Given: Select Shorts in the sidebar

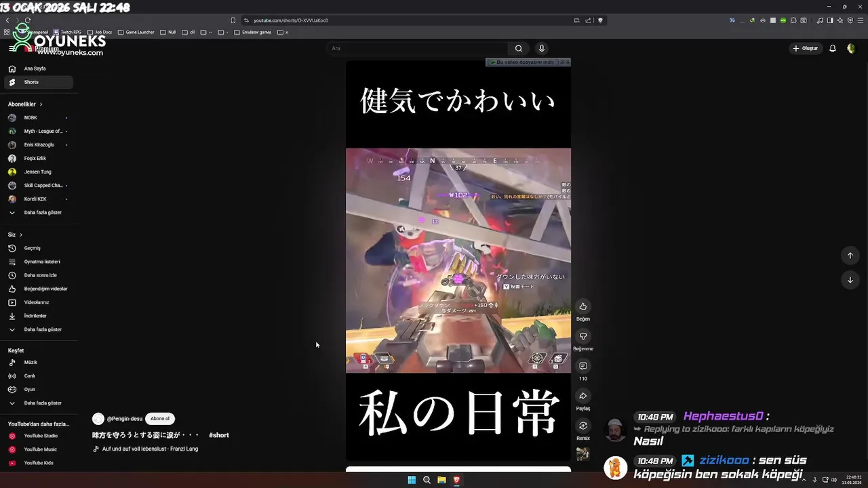Looking at the screenshot, I should pyautogui.click(x=39, y=82).
